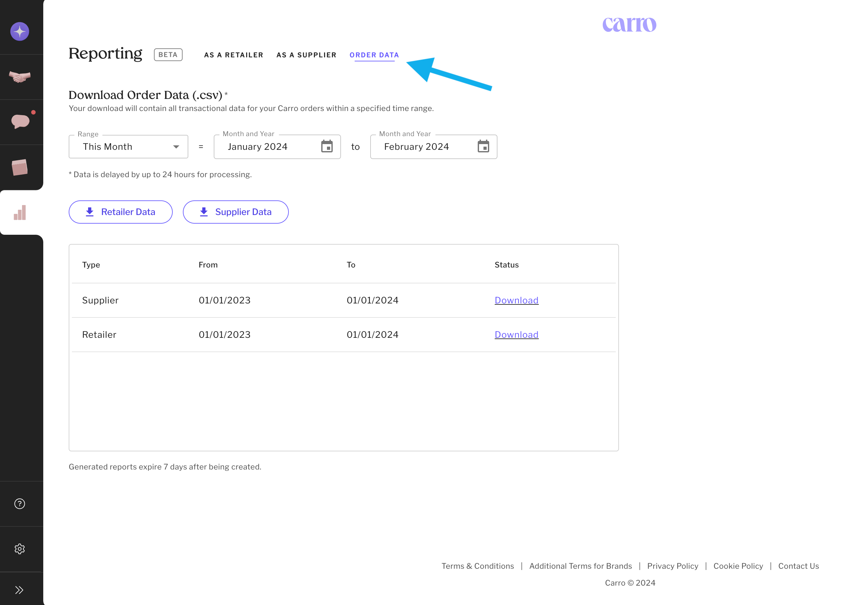Click the purple sparkle icon in sidebar

click(x=20, y=31)
